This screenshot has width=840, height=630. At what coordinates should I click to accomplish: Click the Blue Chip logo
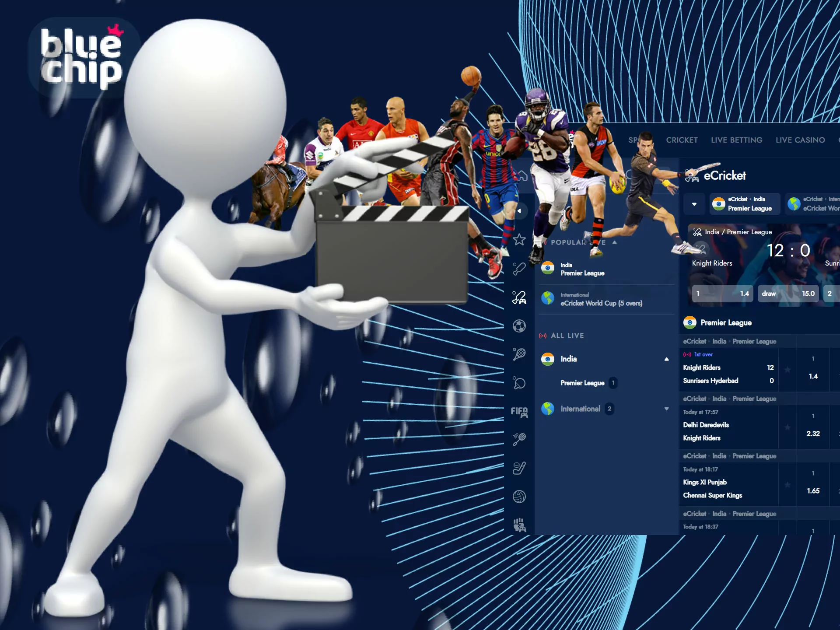(x=82, y=57)
